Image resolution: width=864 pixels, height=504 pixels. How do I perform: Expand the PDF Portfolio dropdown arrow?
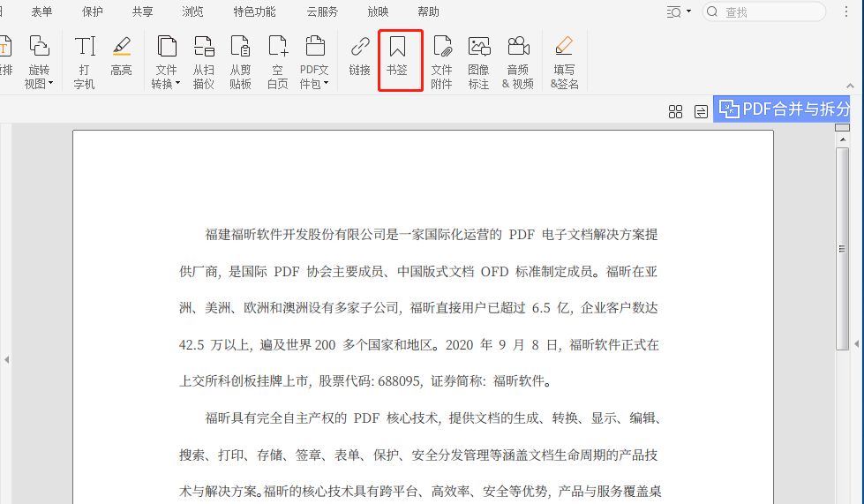(326, 84)
